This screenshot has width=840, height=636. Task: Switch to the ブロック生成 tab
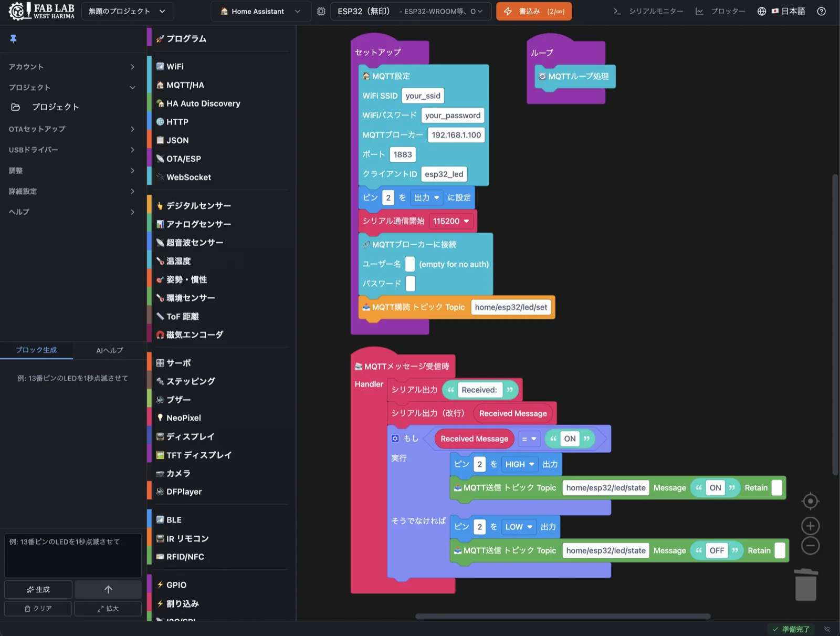pyautogui.click(x=36, y=350)
